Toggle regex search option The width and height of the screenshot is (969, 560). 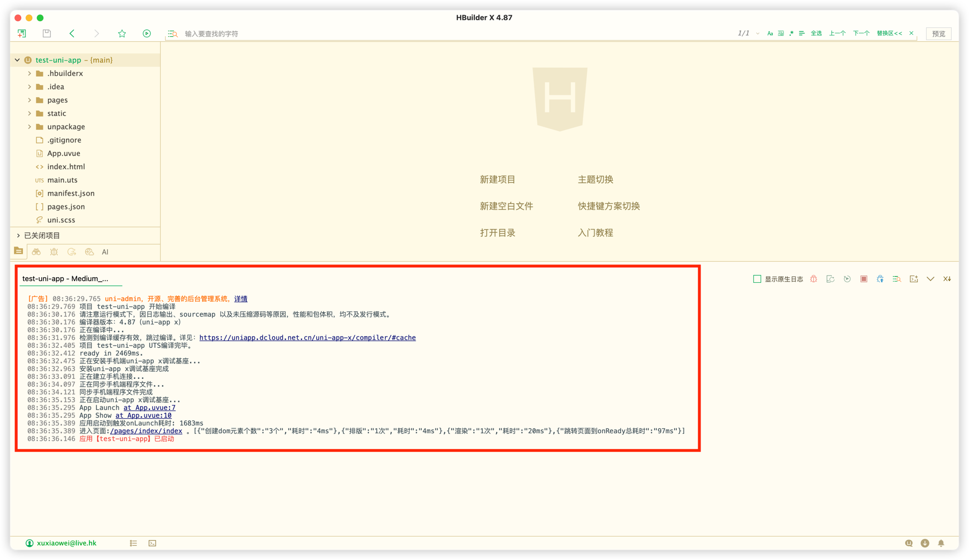pyautogui.click(x=791, y=33)
